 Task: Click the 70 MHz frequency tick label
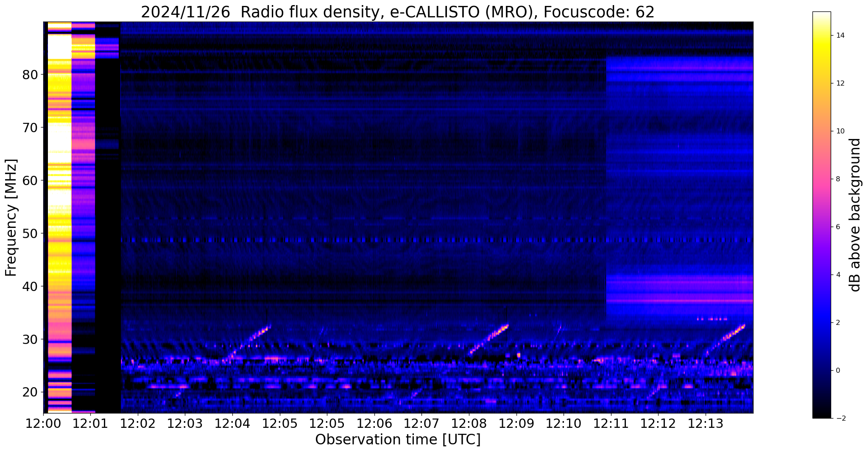tap(30, 128)
